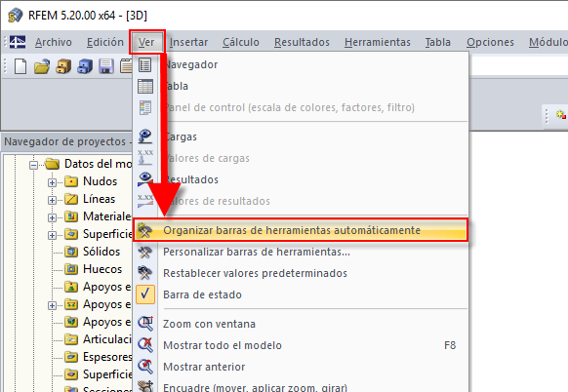Click the Save floppy disk icon

click(x=106, y=66)
